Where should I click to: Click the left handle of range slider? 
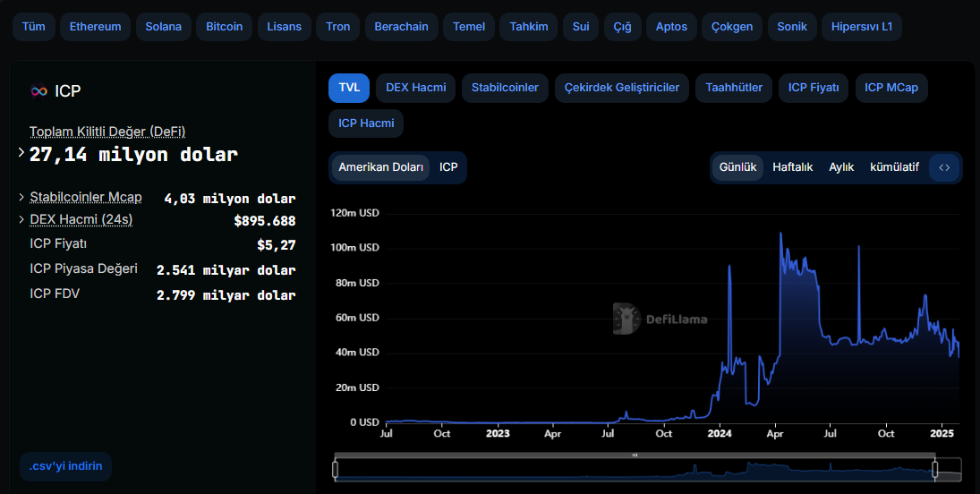[336, 470]
